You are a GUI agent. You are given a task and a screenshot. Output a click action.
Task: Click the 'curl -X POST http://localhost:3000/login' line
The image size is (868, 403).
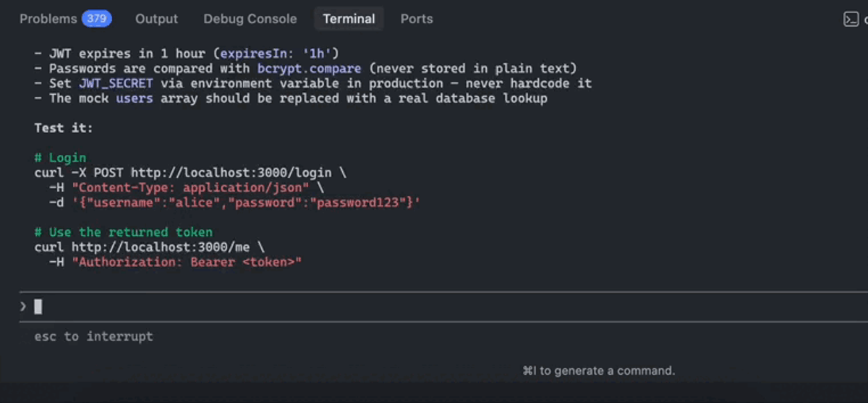tap(190, 173)
